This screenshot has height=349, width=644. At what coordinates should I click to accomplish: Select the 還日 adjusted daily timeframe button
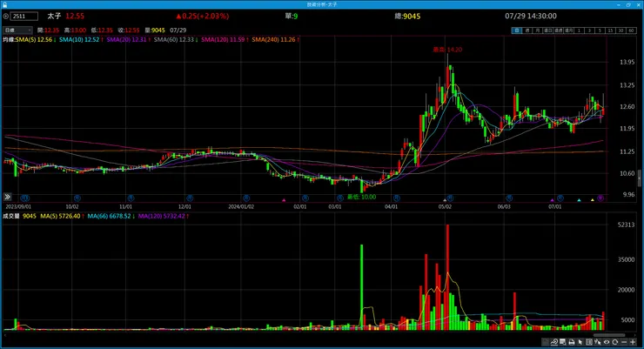tap(547, 30)
